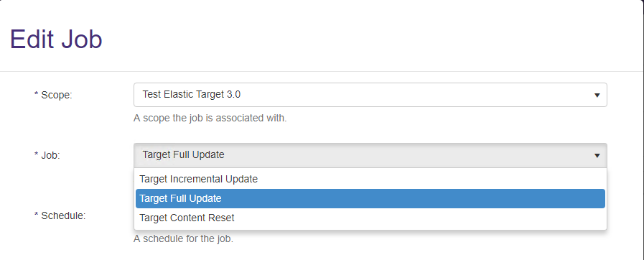
Task: Select Target Incremental Update option
Action: (x=370, y=179)
